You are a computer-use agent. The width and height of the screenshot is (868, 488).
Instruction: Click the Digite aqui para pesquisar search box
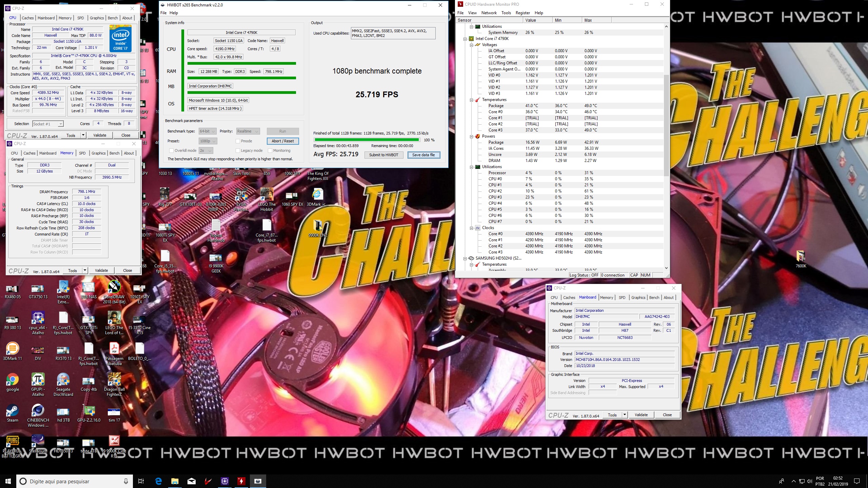[x=75, y=481]
